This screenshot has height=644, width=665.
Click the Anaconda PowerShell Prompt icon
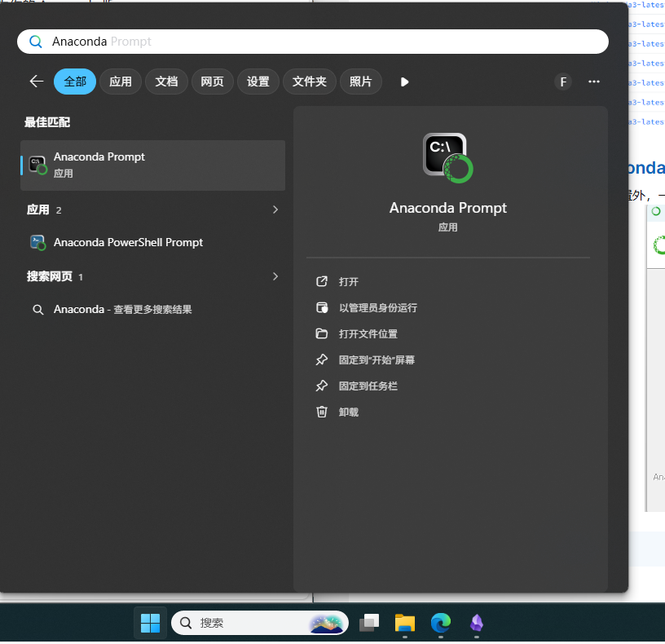(37, 243)
